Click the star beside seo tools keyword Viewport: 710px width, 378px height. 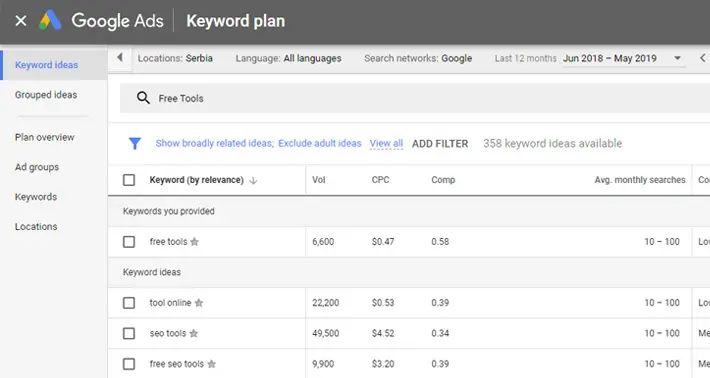click(194, 334)
